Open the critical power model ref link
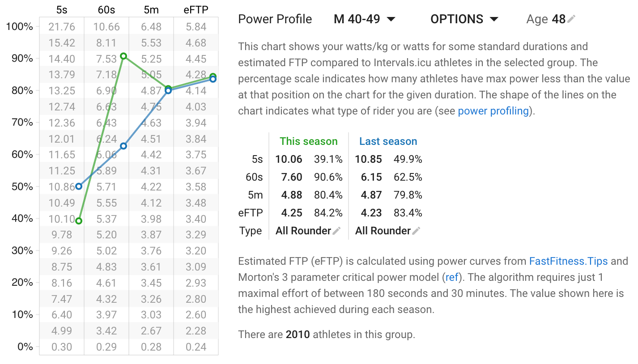The width and height of the screenshot is (638, 364). [452, 277]
